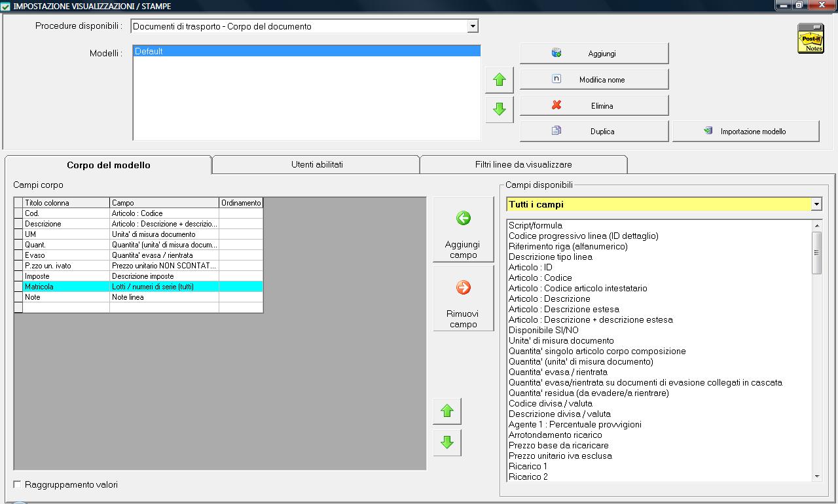The height and width of the screenshot is (504, 838).
Task: Select Descrizione divisa / valuta field
Action: pos(560,414)
